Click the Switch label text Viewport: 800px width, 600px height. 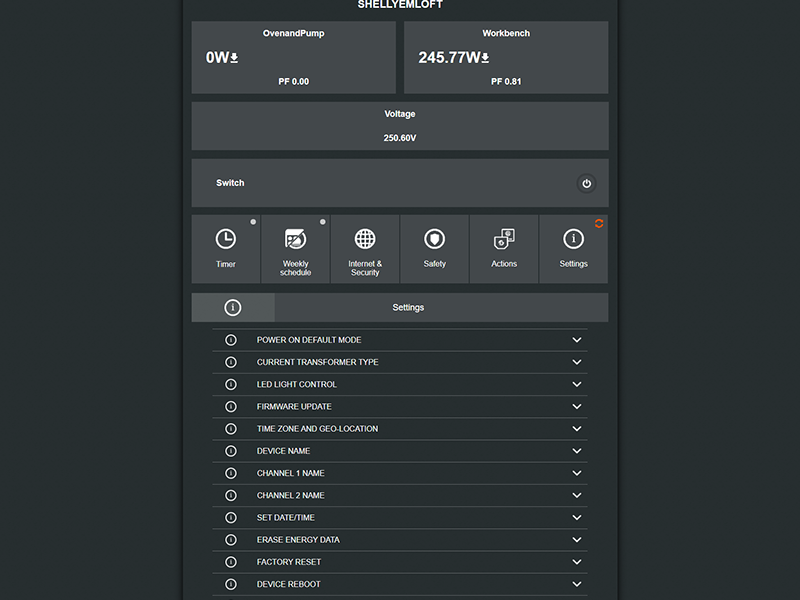pos(230,183)
